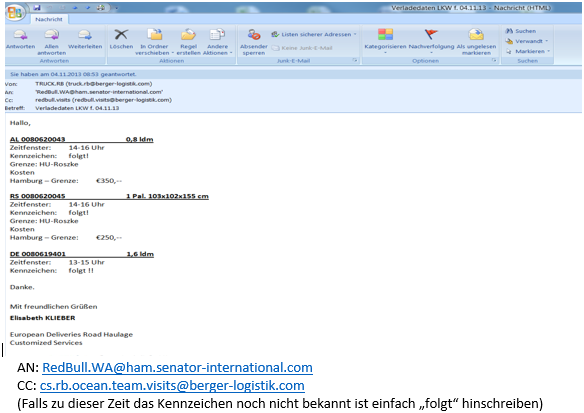Click the 'Hallo,' greeting in the message body

20,123
